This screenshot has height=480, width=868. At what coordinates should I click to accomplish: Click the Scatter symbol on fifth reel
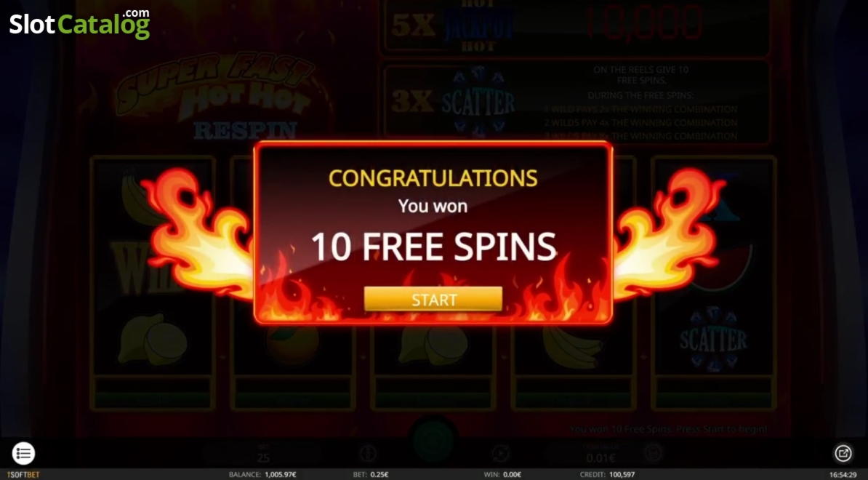point(714,337)
